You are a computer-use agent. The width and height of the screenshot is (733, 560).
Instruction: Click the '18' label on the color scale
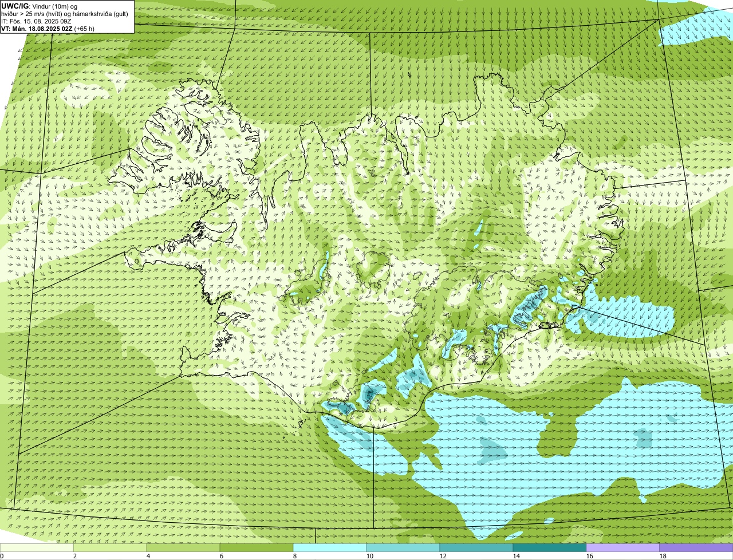(663, 556)
